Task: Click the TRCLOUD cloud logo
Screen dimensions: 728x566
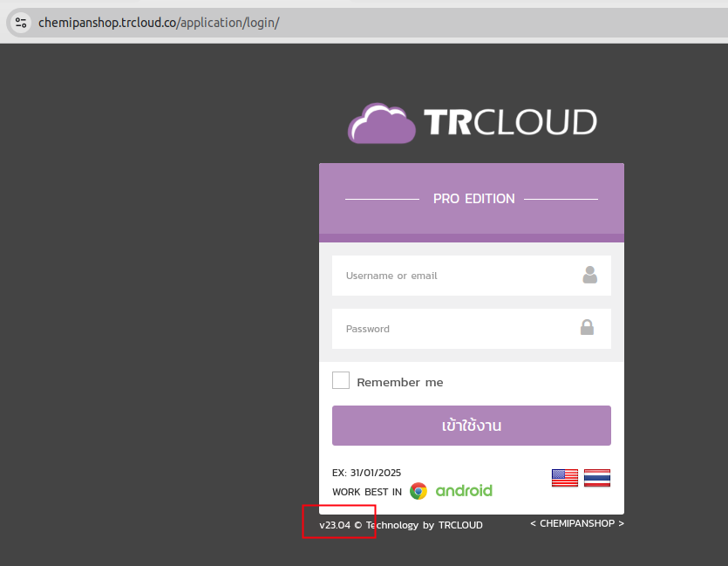Action: point(382,124)
